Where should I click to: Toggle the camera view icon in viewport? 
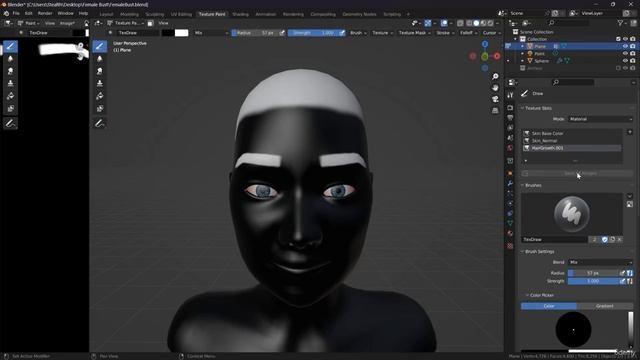coord(495,99)
